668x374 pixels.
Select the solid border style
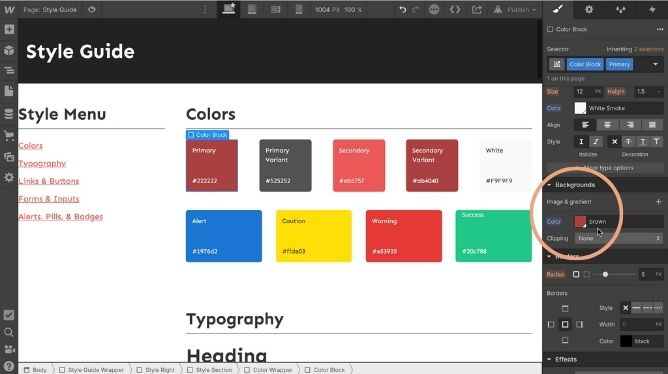coord(636,308)
